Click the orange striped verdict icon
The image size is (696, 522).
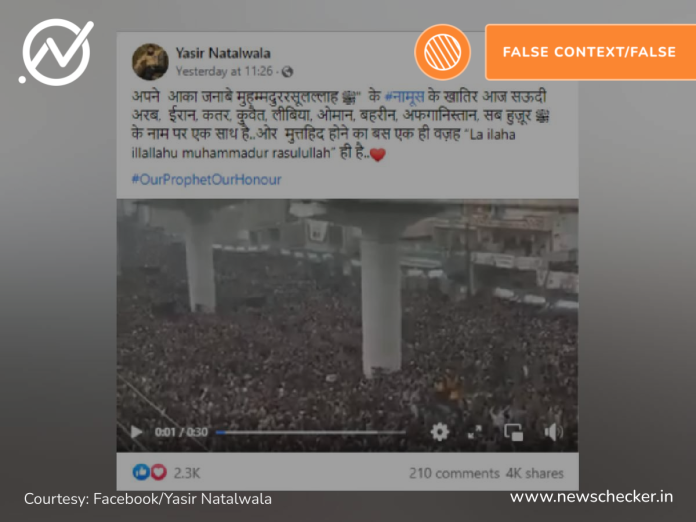click(x=443, y=52)
